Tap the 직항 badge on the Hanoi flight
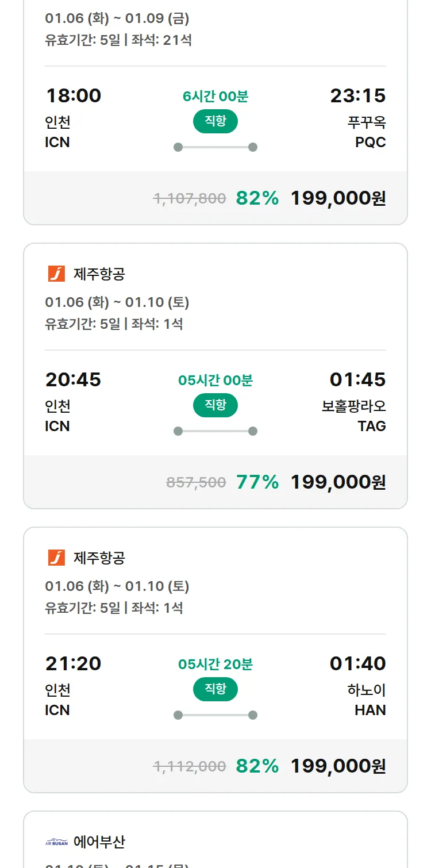The image size is (431, 868). pos(215,689)
